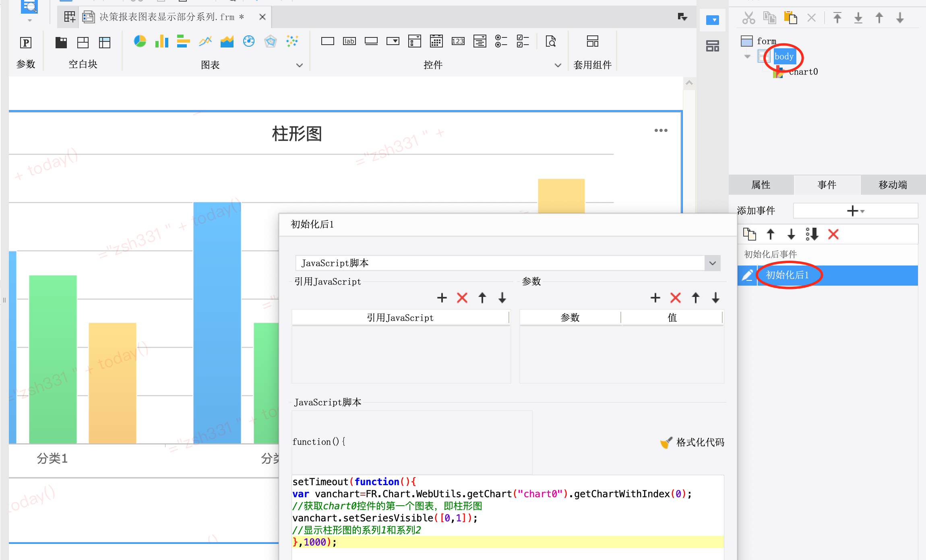Edit event using pencil icon beside 初始化后1
Image resolution: width=926 pixels, height=560 pixels.
click(x=747, y=275)
